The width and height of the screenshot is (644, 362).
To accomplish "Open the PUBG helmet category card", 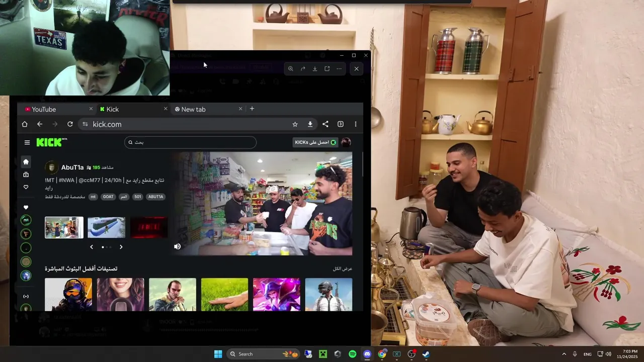I will [329, 294].
